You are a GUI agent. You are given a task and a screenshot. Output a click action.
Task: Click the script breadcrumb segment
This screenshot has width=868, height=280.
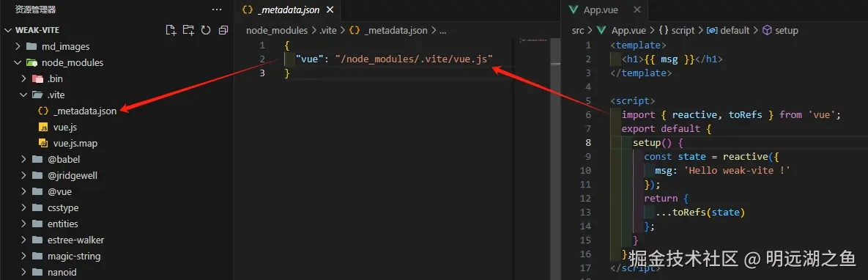[683, 31]
